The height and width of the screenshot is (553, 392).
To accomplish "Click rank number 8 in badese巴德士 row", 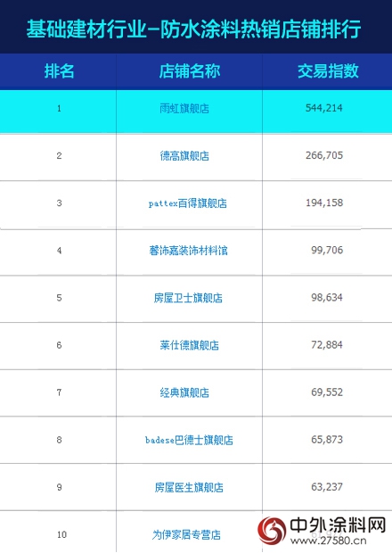I will (x=59, y=440).
